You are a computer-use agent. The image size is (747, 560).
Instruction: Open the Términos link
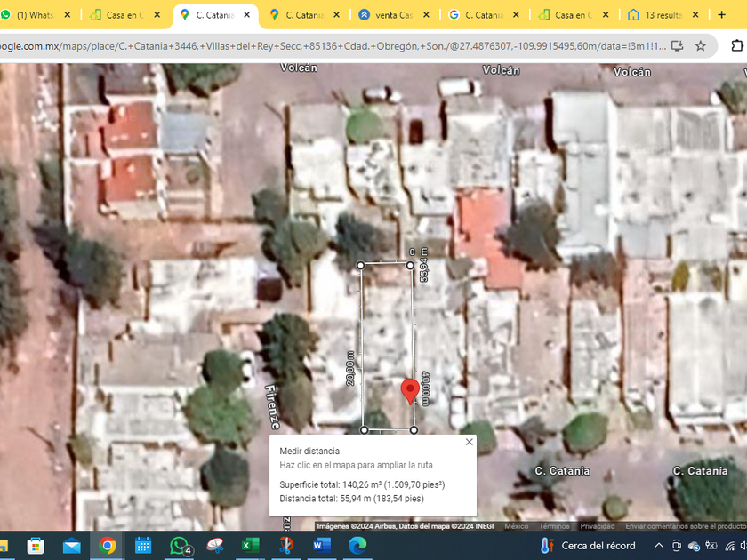[554, 526]
